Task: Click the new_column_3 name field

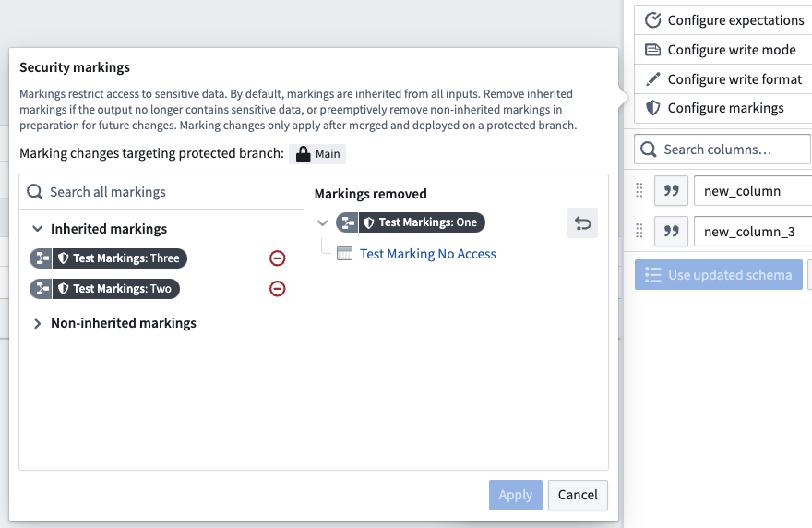Action: [753, 232]
